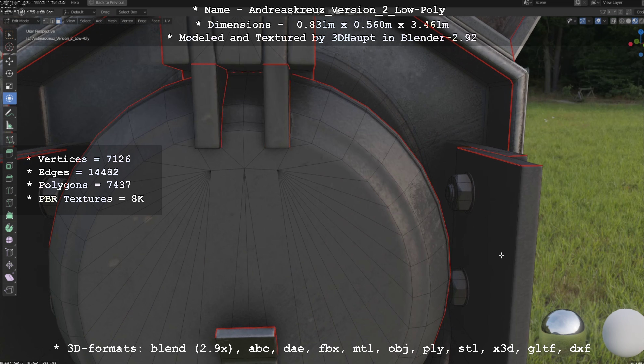The height and width of the screenshot is (364, 644).
Task: Select the Annotate pencil tool
Action: pyautogui.click(x=9, y=113)
